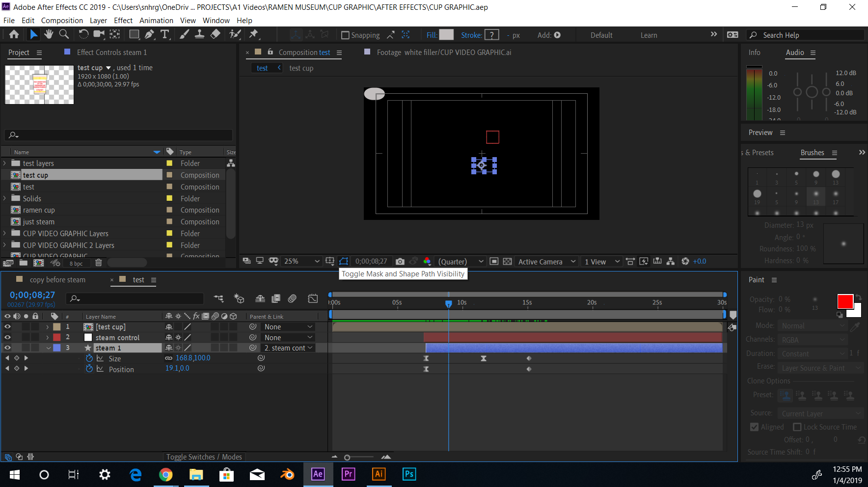Click the Fill color swatch

(x=446, y=35)
